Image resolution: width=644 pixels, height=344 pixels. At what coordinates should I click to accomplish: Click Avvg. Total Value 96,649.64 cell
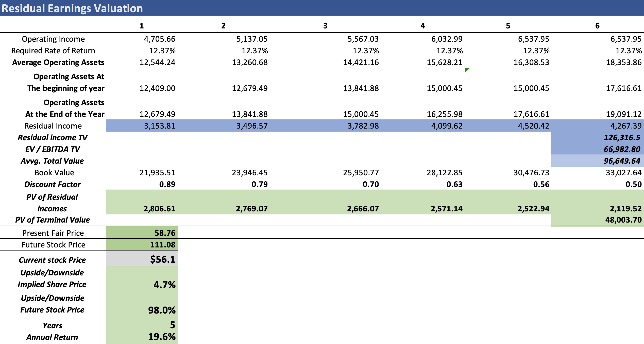622,161
